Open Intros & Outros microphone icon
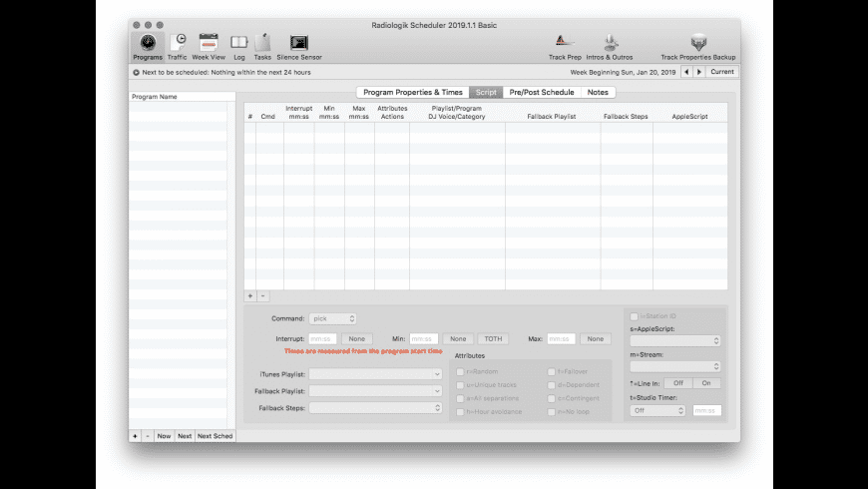The width and height of the screenshot is (868, 489). [611, 44]
